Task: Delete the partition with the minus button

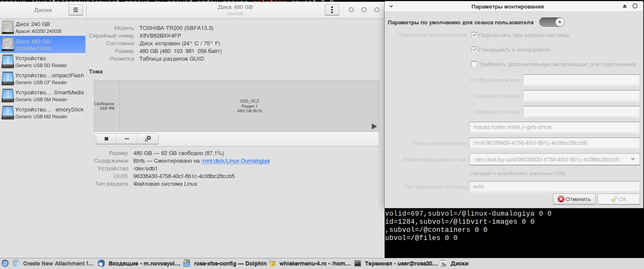Action: click(x=127, y=139)
